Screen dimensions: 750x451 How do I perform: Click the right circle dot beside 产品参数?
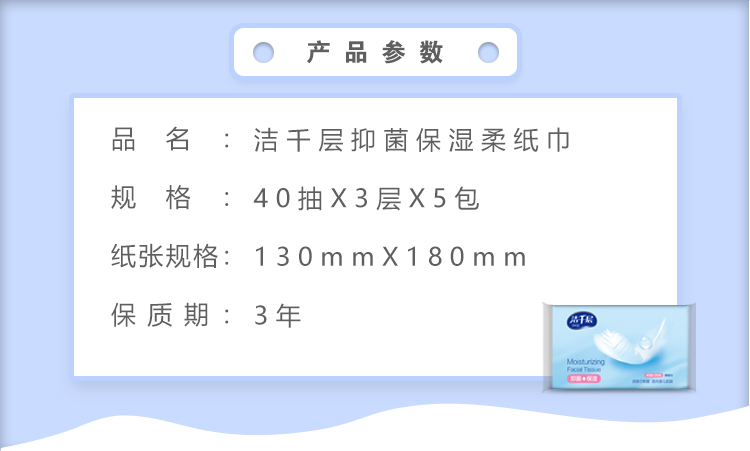point(488,52)
